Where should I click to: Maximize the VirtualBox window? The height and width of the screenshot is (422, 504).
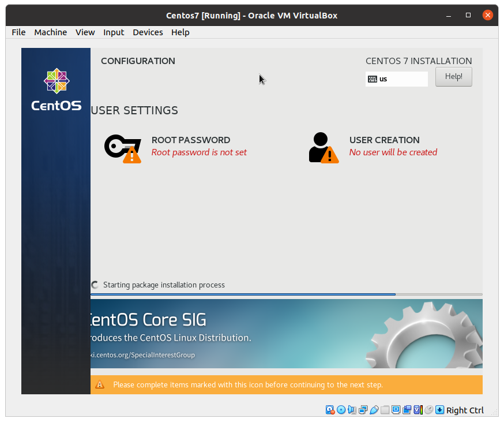468,15
